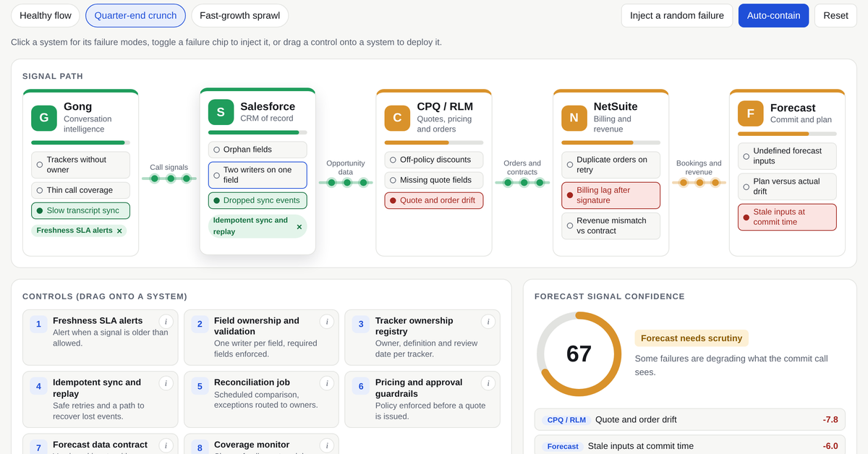This screenshot has width=868, height=454.
Task: Reset the simulation
Action: pyautogui.click(x=835, y=15)
